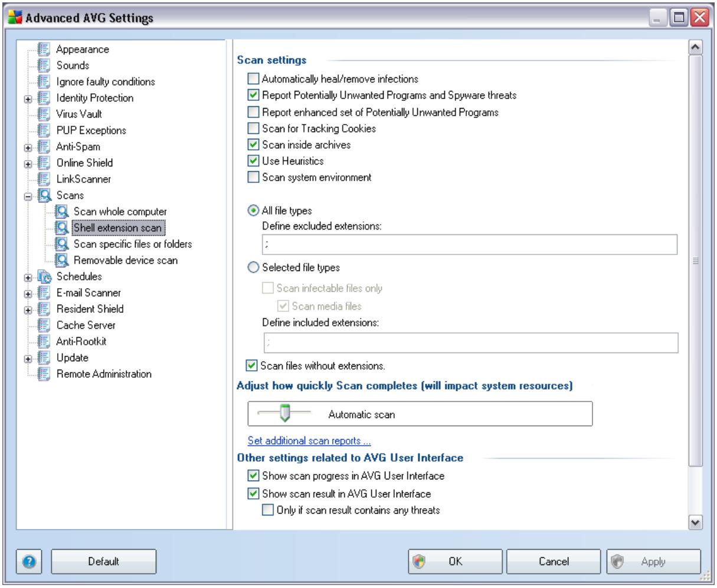Click the Scans magnifier icon
717x588 pixels.
(x=44, y=195)
